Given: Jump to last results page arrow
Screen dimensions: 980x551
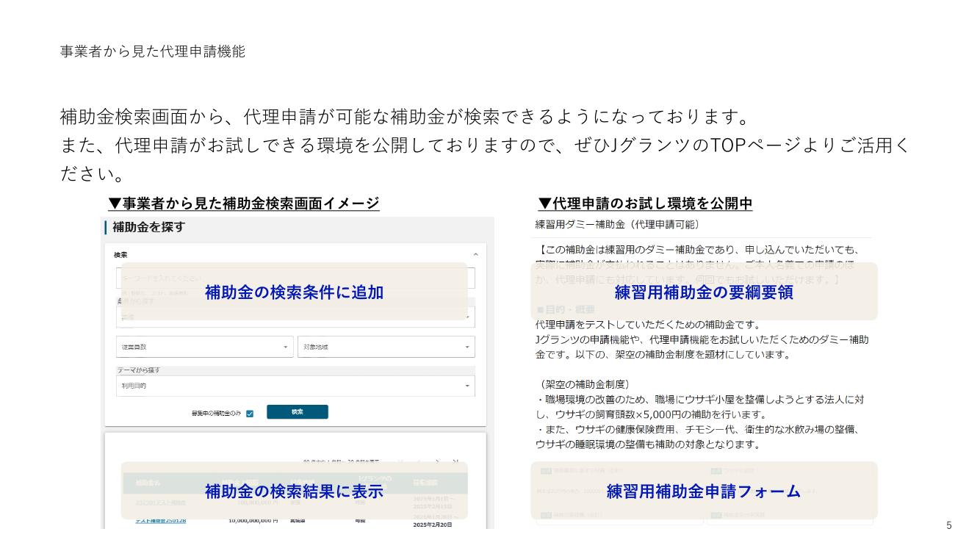Looking at the screenshot, I should (x=455, y=461).
